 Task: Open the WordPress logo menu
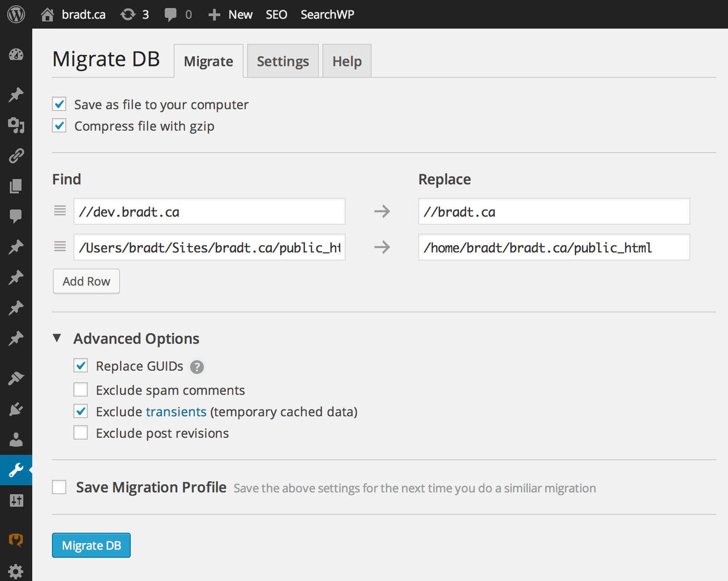[16, 15]
